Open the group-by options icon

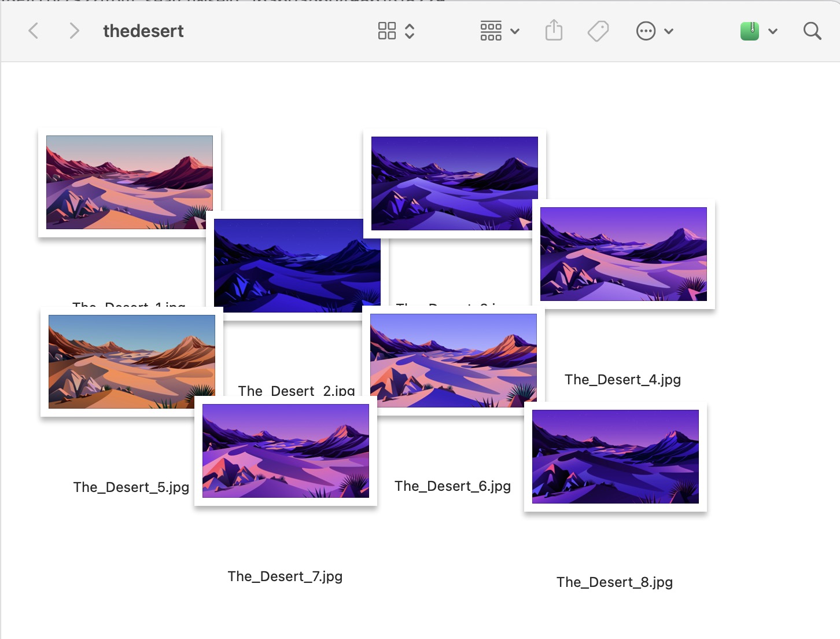[491, 31]
